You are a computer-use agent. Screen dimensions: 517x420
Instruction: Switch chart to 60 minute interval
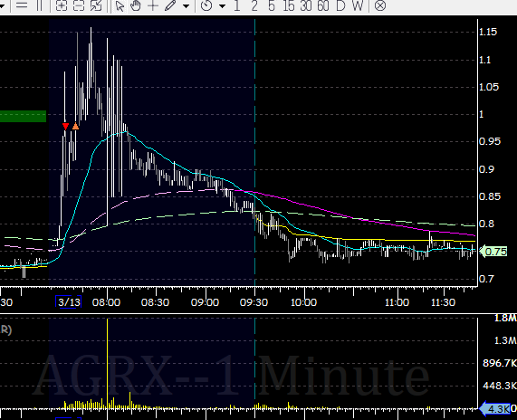pos(323,6)
